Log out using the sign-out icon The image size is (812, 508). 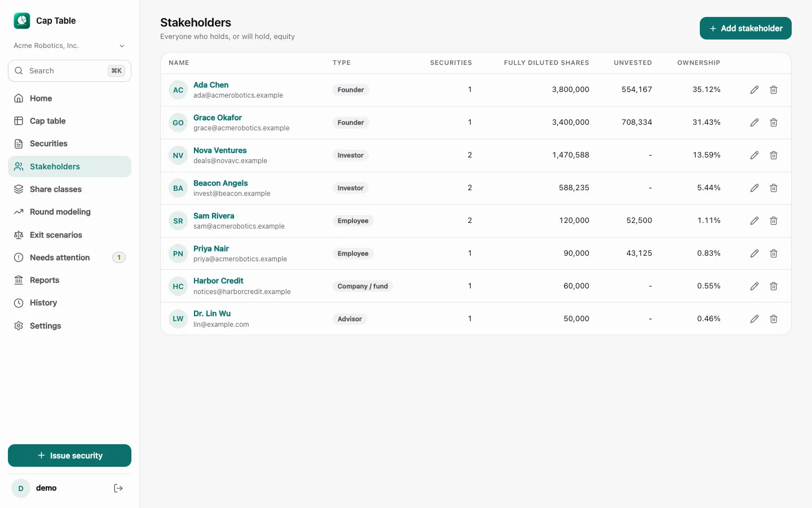pyautogui.click(x=118, y=488)
